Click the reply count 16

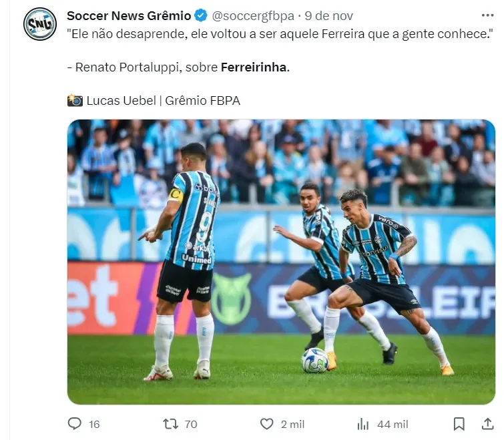[94, 424]
